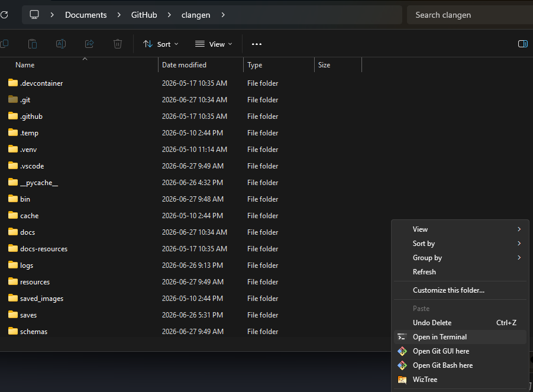Click the 2026-06-26 9:13 PM date cell
The height and width of the screenshot is (392, 533).
click(x=192, y=265)
